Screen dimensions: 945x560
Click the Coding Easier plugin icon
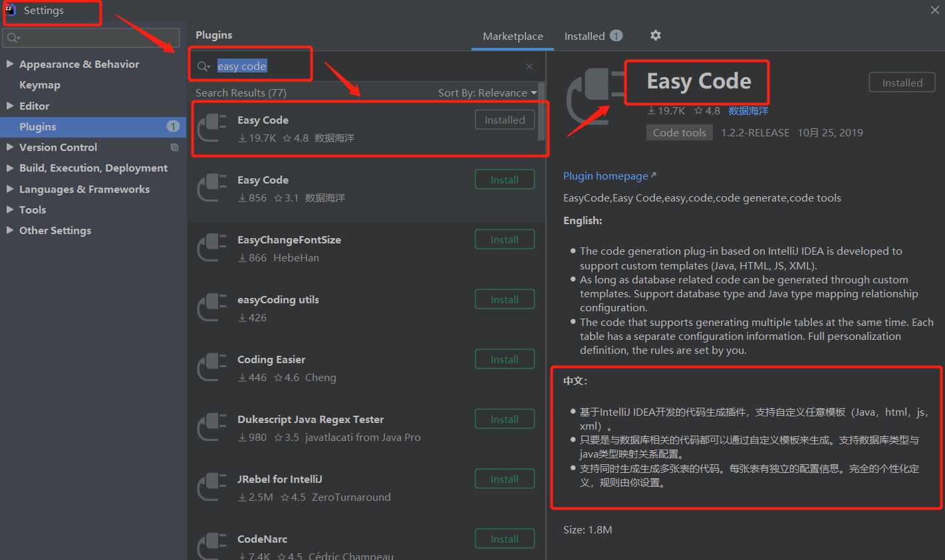(x=212, y=367)
